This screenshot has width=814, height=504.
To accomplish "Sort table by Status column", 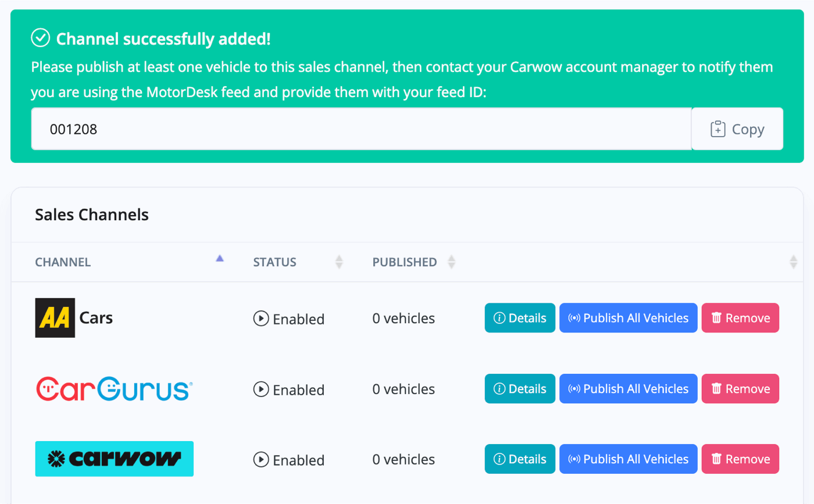I will (339, 262).
